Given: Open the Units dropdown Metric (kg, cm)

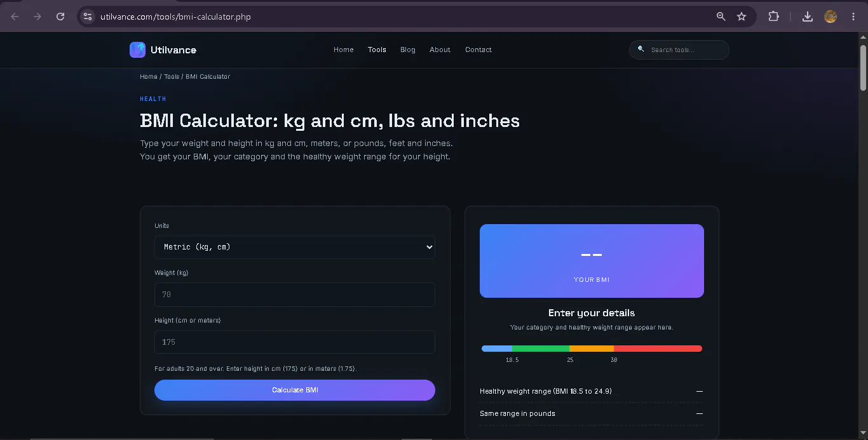Looking at the screenshot, I should [x=295, y=247].
